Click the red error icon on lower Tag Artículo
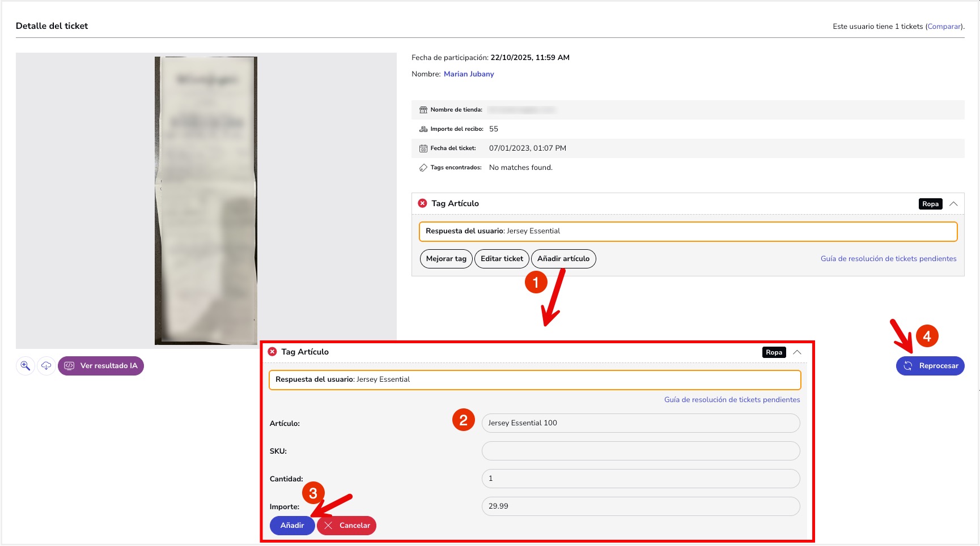 pyautogui.click(x=272, y=352)
